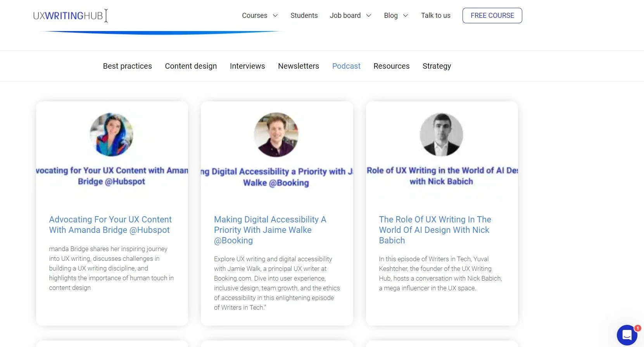Select the Podcast category tab
Screen dimensions: 644x347
(x=346, y=66)
